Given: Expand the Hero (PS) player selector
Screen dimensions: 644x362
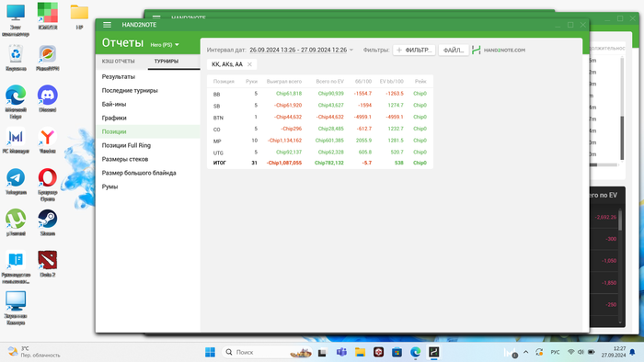Looking at the screenshot, I should pos(165,45).
